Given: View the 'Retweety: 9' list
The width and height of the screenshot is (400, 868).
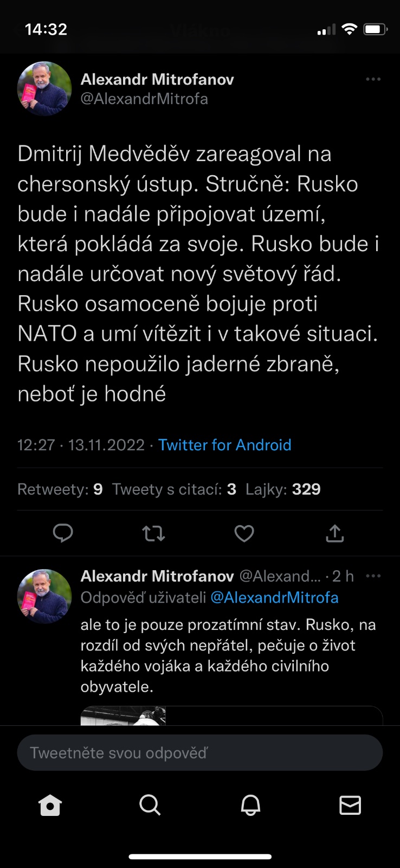Looking at the screenshot, I should coord(60,489).
